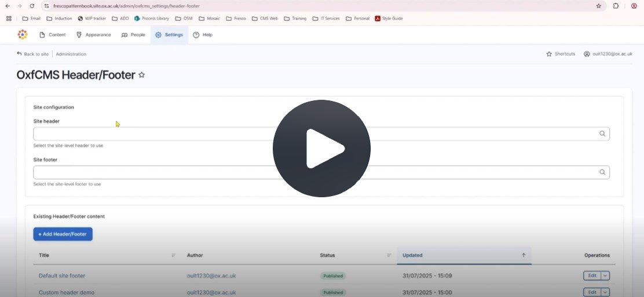Reload the page with the refresh icon
Screen dimensions: 644x297
pos(32,6)
